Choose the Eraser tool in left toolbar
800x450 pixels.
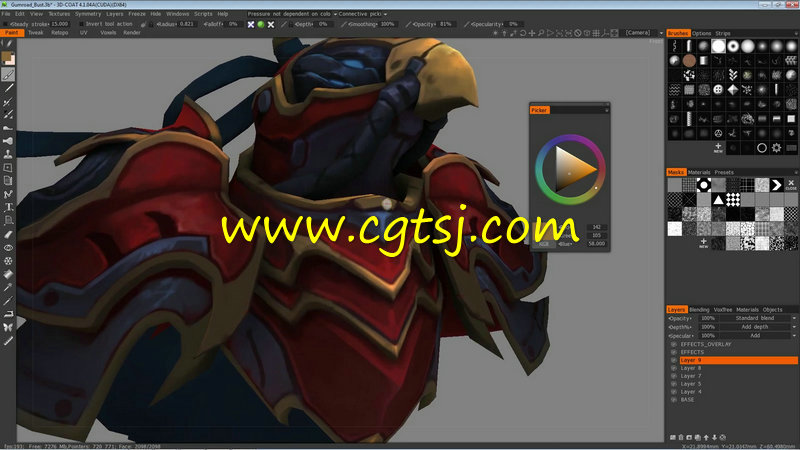tap(8, 234)
